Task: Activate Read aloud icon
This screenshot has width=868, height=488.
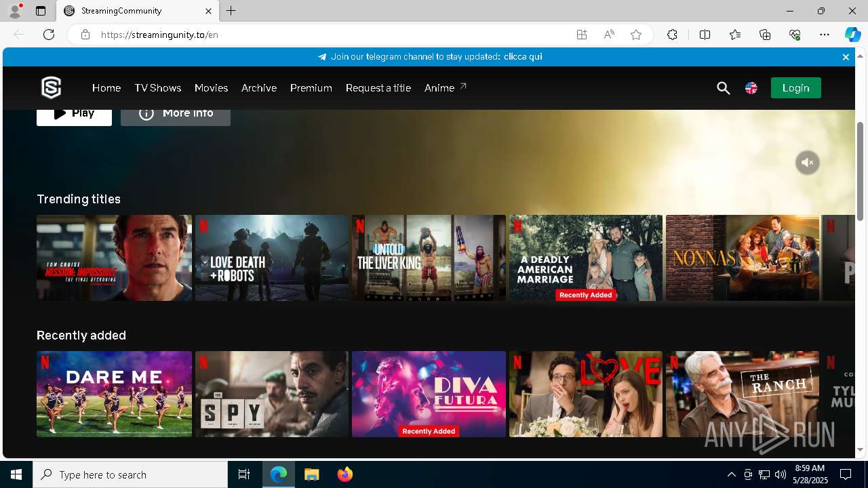Action: coord(609,35)
